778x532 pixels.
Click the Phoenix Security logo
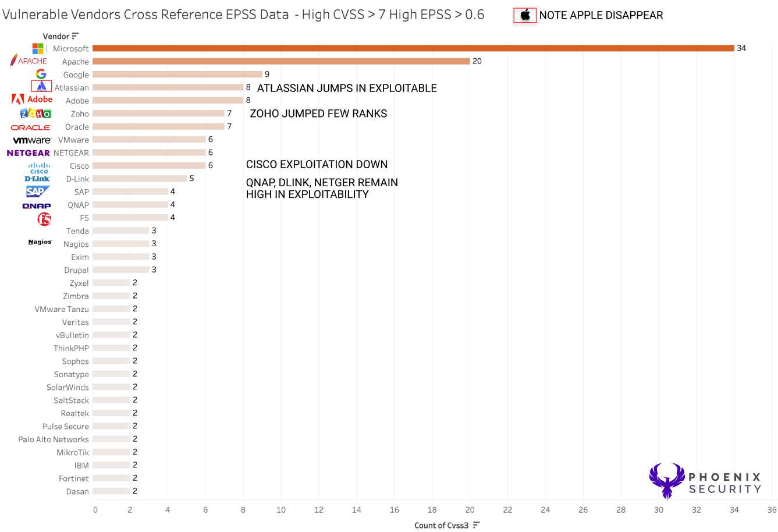click(x=705, y=482)
